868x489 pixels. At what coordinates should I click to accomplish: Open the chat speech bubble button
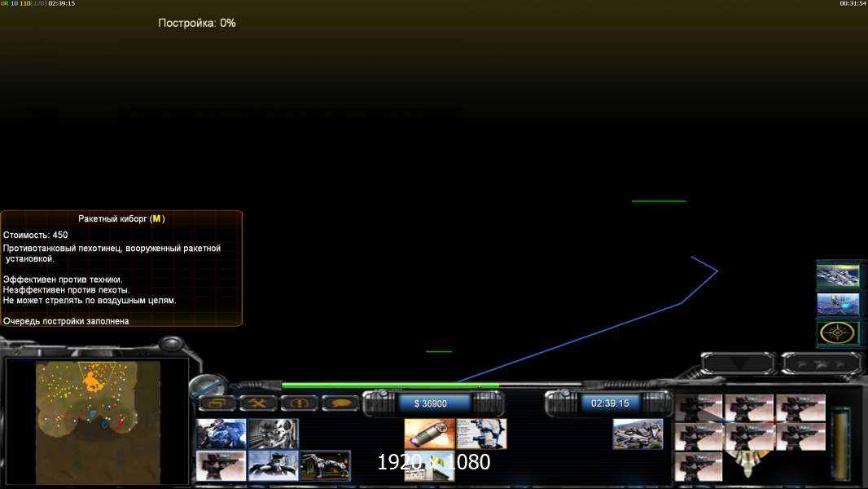[340, 403]
